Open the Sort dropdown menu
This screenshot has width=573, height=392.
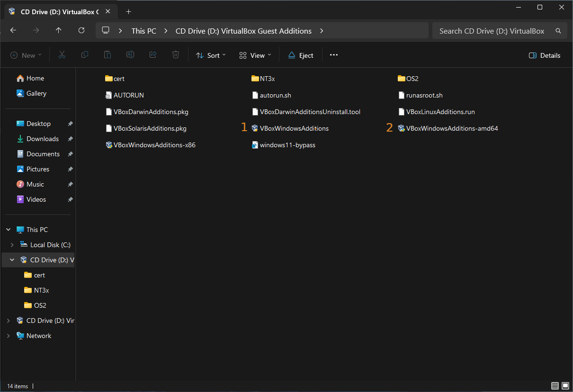point(211,55)
